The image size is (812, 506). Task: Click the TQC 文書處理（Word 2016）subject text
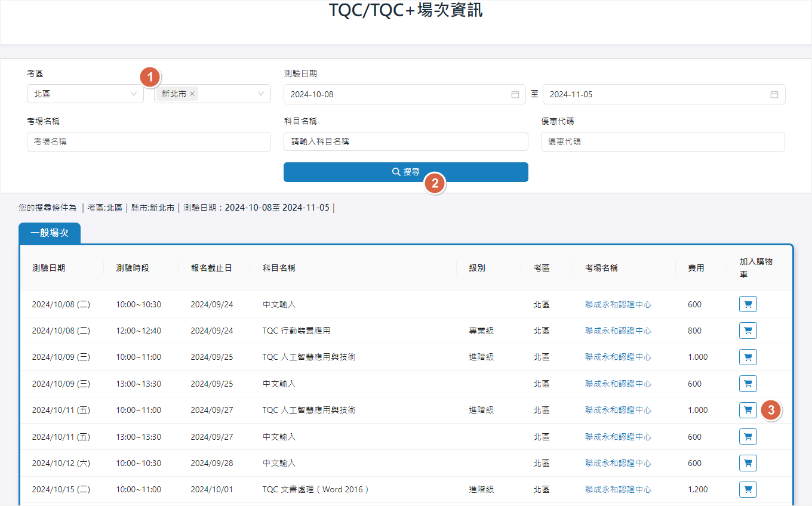[316, 489]
